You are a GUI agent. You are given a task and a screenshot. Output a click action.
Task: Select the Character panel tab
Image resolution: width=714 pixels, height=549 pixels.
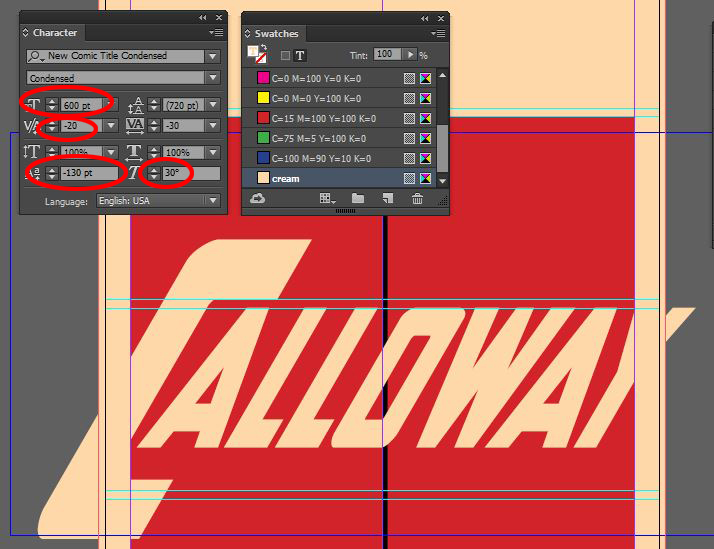coord(54,33)
